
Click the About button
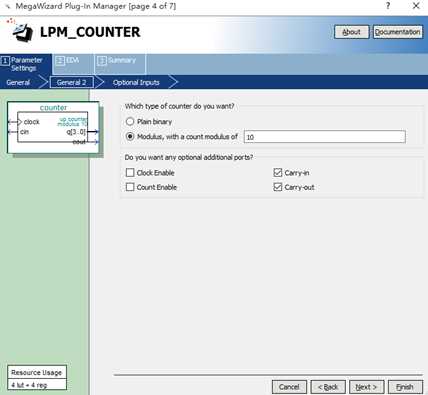[x=352, y=32]
